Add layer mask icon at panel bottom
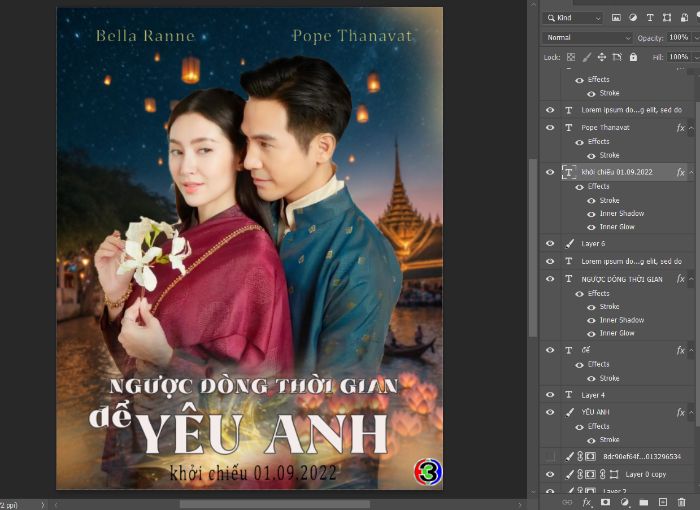This screenshot has height=510, width=700. point(605,502)
